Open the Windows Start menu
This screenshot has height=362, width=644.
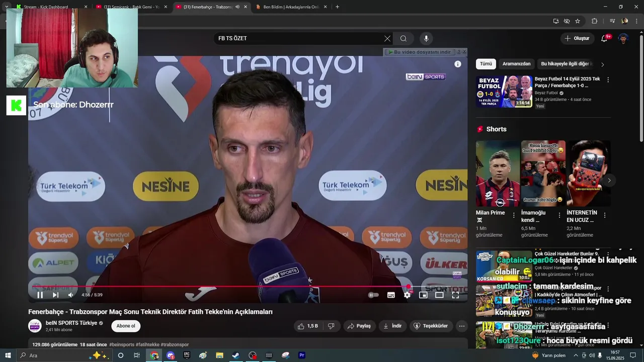8,355
